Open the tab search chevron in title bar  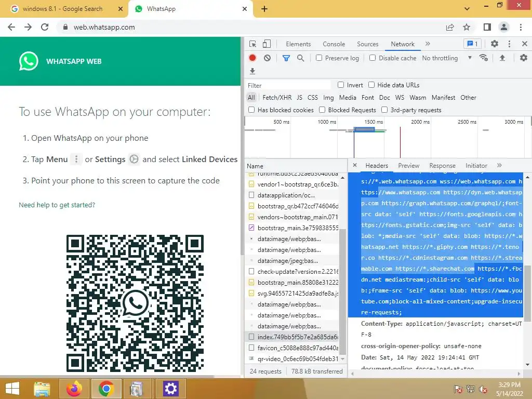(x=467, y=9)
